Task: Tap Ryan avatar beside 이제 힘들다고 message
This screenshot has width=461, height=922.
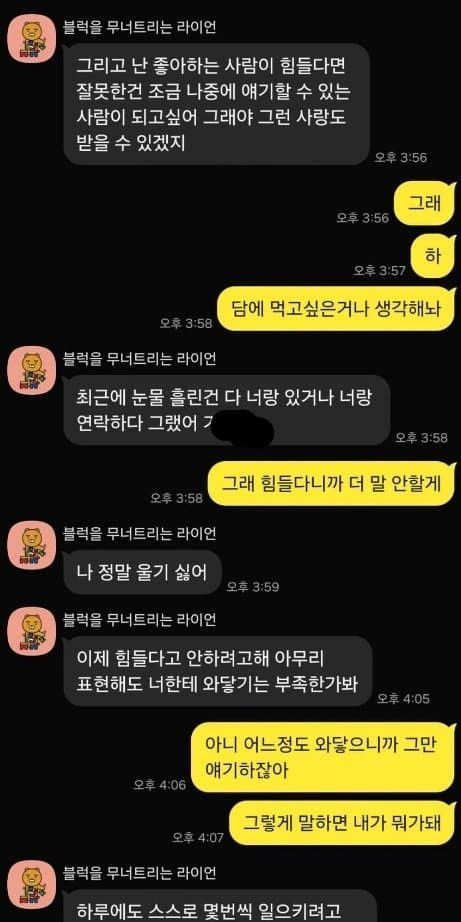Action: pos(32,631)
